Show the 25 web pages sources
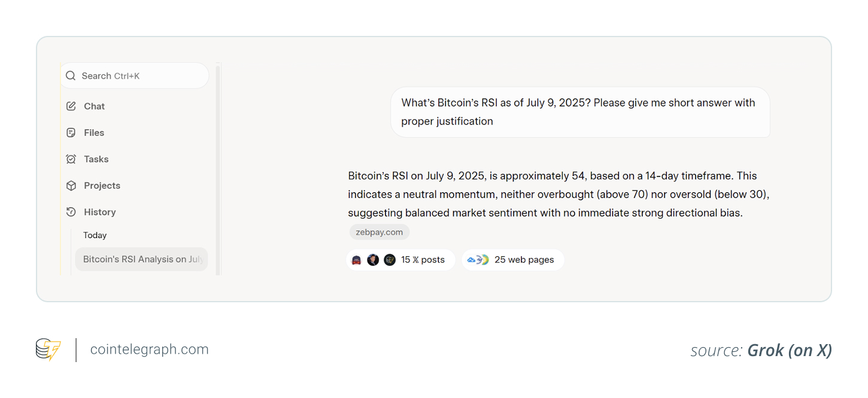Screen dimensions: 868x398 tap(524, 260)
